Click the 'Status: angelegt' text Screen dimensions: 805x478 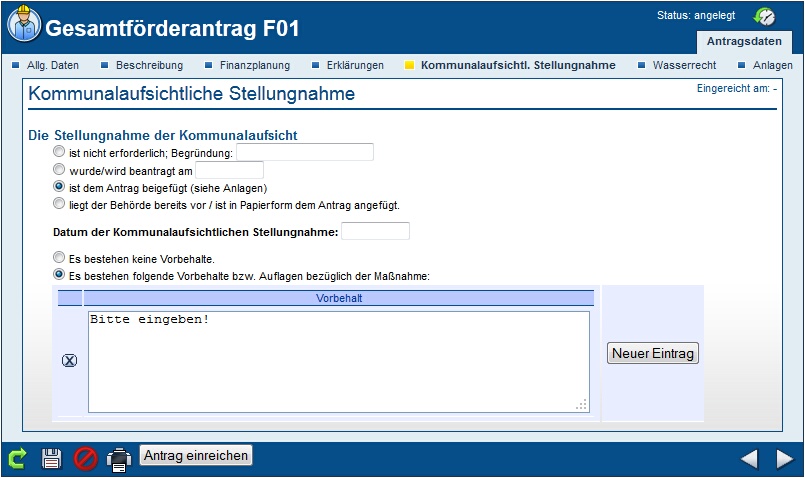point(696,15)
